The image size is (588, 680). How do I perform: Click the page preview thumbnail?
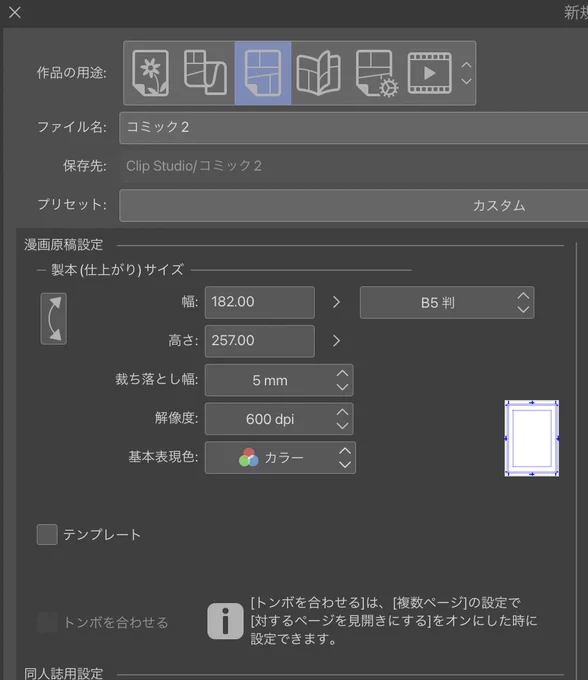click(x=532, y=438)
